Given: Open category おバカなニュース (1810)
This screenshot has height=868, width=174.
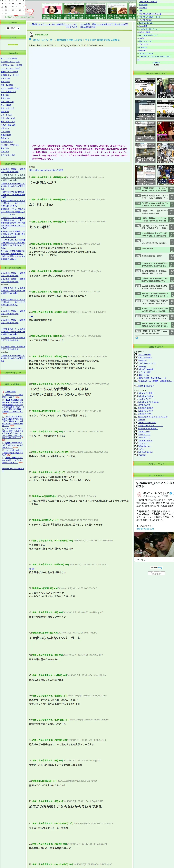Looking at the screenshot, I should (x=10, y=62).
